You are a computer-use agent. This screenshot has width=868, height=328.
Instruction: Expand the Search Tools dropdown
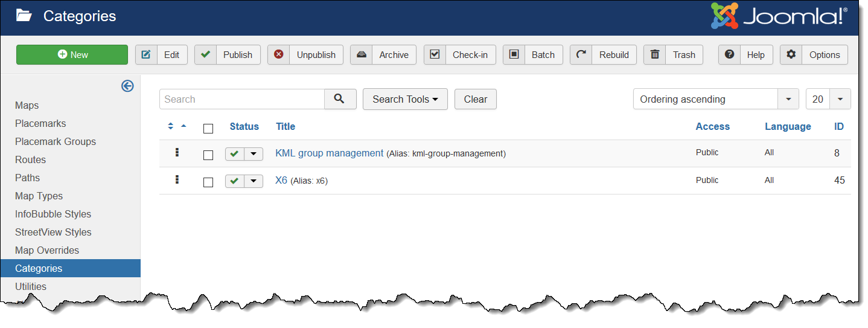pyautogui.click(x=405, y=99)
